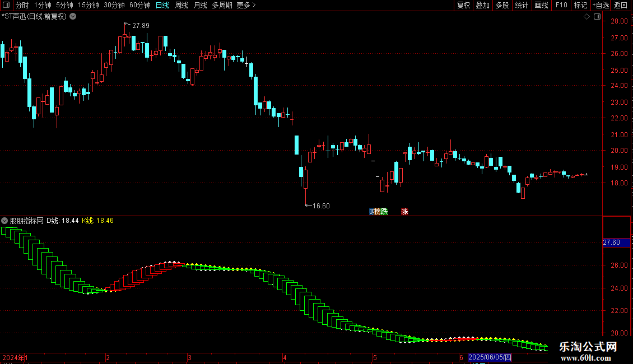Viewport: 633px width, 364px height.
Task: Click the 榜 event marker
Action: (x=378, y=212)
